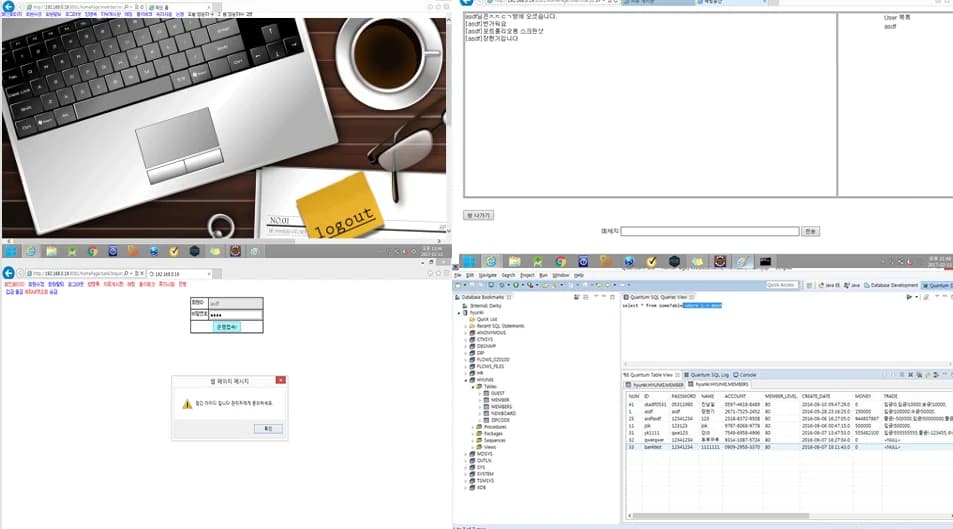Open the Project menu in Eclipse

click(527, 275)
